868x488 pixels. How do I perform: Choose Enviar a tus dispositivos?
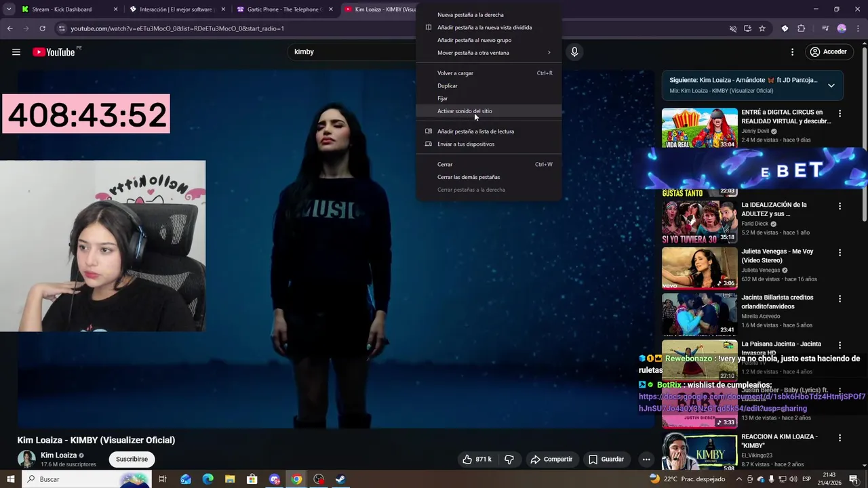pyautogui.click(x=489, y=144)
